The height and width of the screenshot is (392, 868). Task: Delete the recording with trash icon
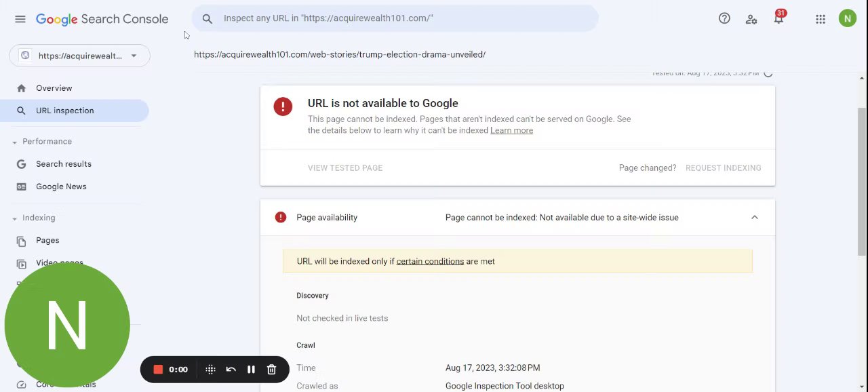tap(271, 370)
